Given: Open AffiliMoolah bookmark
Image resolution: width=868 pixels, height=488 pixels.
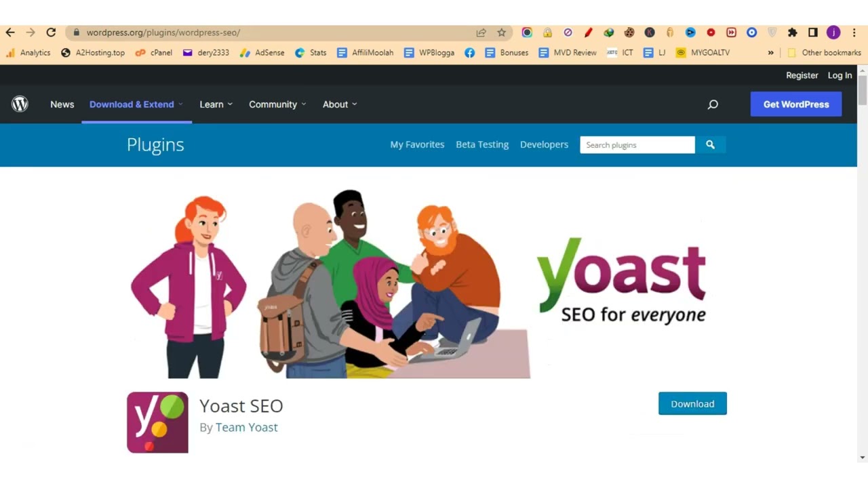Looking at the screenshot, I should point(365,52).
